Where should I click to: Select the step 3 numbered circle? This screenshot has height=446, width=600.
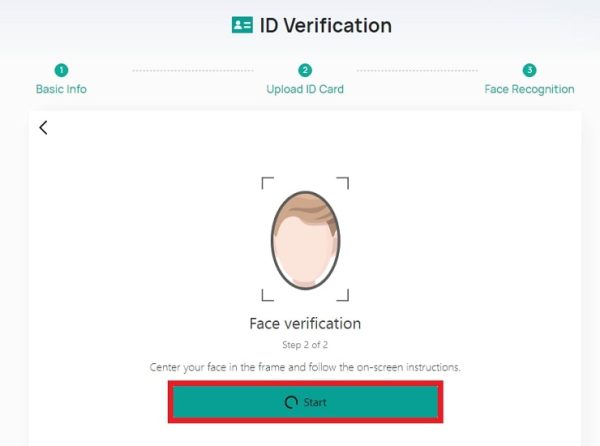[x=529, y=70]
